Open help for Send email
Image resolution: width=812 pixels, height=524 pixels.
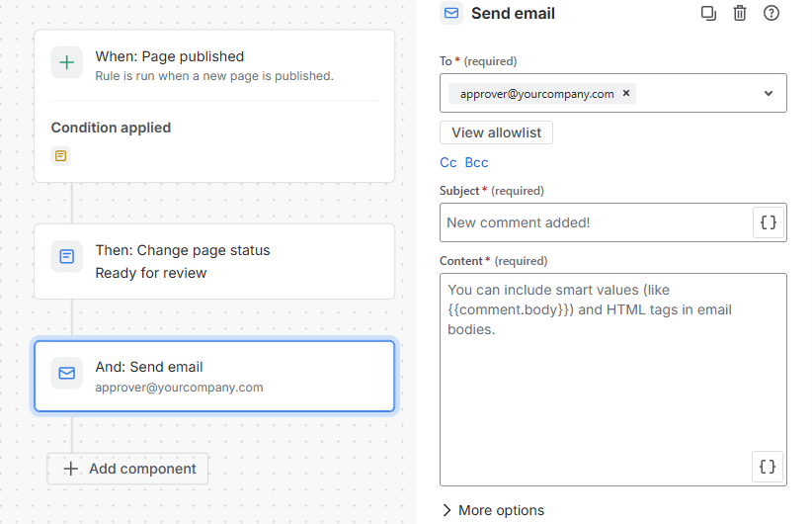pos(771,13)
